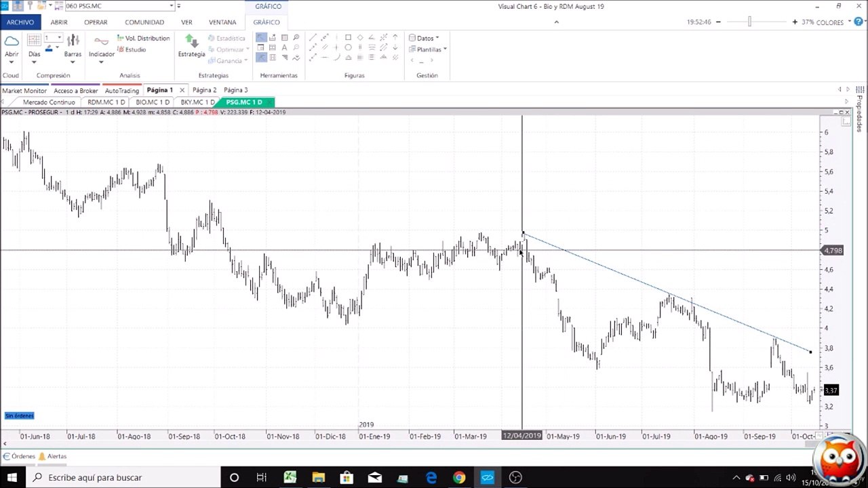This screenshot has width=868, height=488.
Task: Switch to the RDM.MC 1 D chart tab
Action: click(x=106, y=102)
